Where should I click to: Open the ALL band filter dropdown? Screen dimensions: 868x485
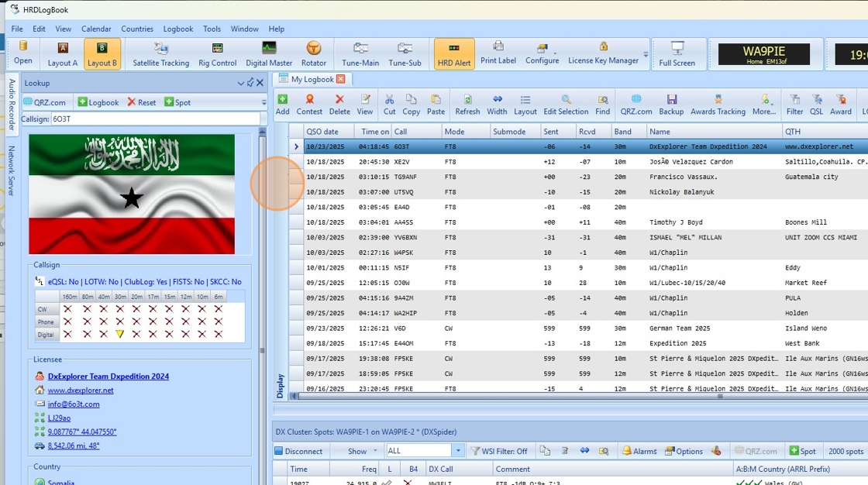pyautogui.click(x=458, y=451)
